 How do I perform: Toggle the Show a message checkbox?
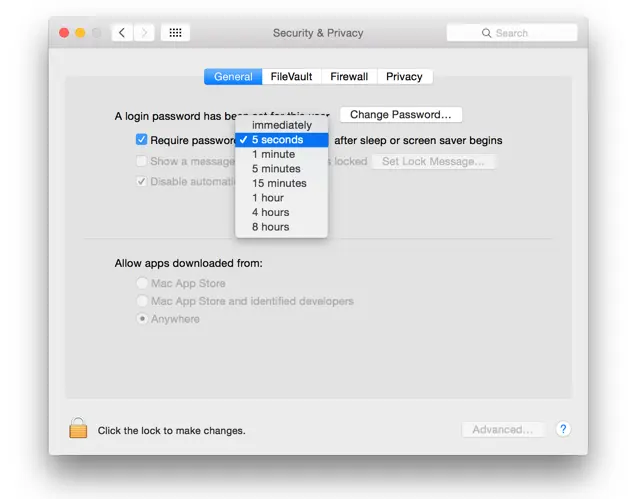141,161
